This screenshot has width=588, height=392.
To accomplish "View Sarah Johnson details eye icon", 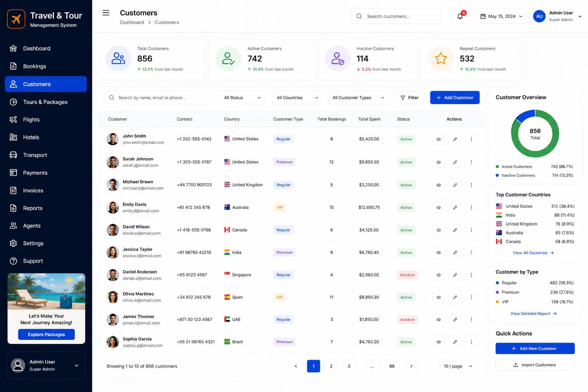I will pos(439,162).
